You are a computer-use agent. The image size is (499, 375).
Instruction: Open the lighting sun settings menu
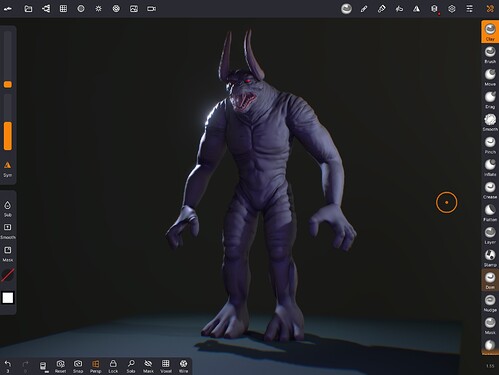click(x=98, y=9)
